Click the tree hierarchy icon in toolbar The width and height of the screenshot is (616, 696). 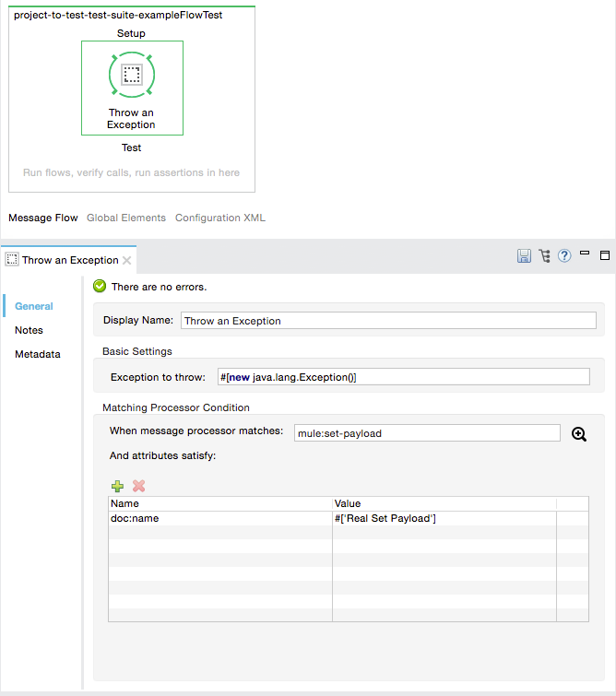(544, 256)
